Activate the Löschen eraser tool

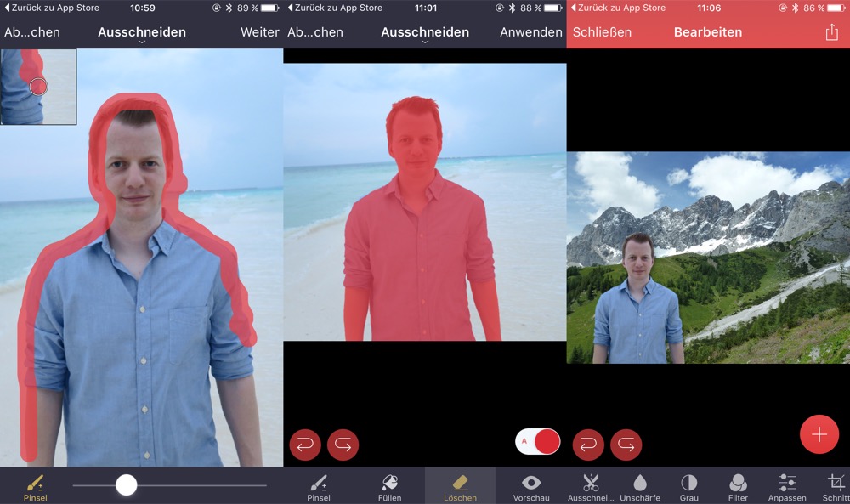(460, 486)
